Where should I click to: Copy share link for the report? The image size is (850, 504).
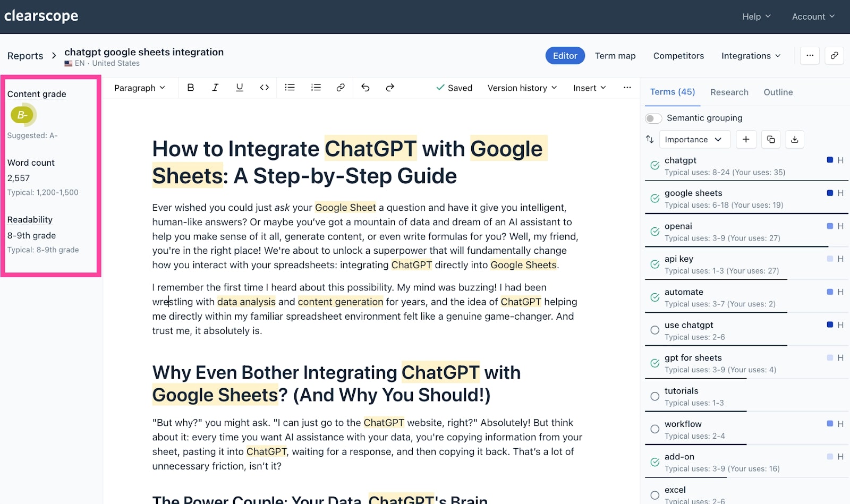point(835,56)
